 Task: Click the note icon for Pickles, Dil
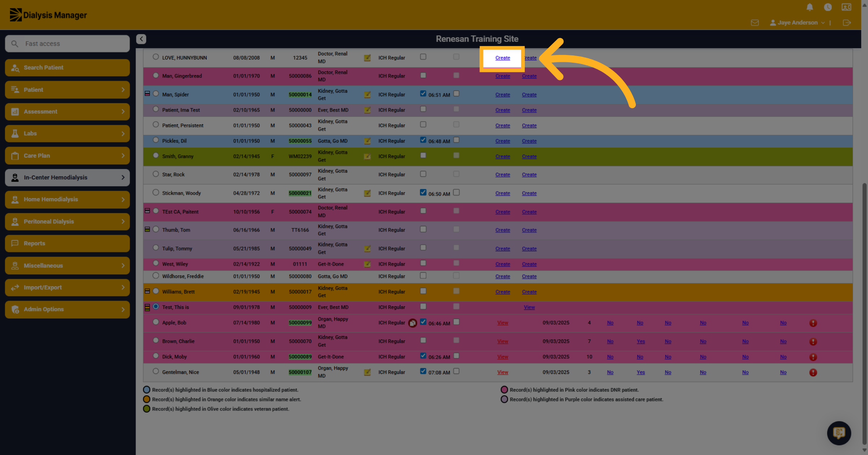pos(367,141)
